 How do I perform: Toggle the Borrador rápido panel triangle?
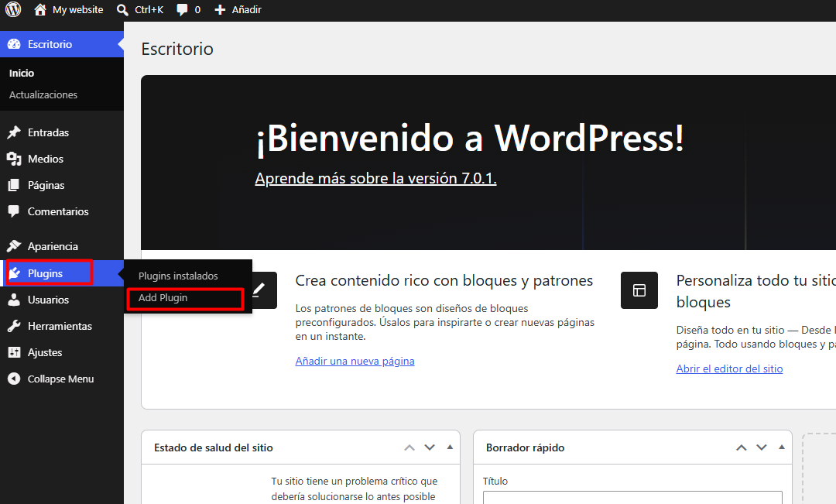782,447
